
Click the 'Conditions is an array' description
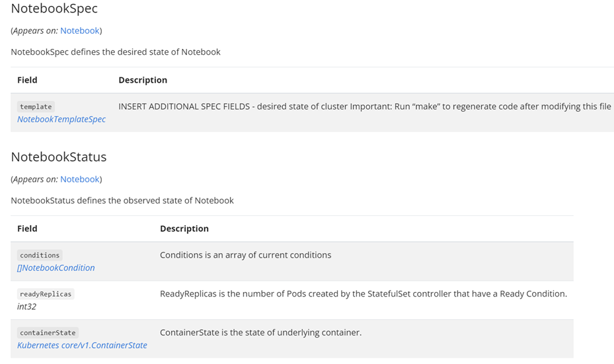(245, 254)
